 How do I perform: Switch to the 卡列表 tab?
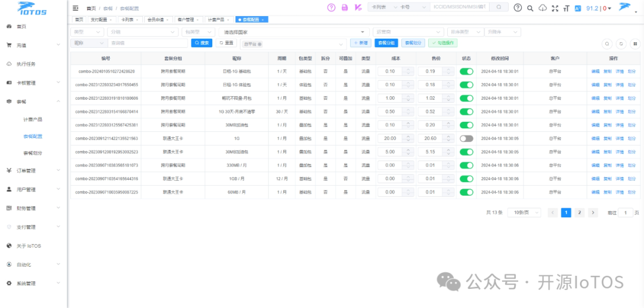tap(130, 20)
